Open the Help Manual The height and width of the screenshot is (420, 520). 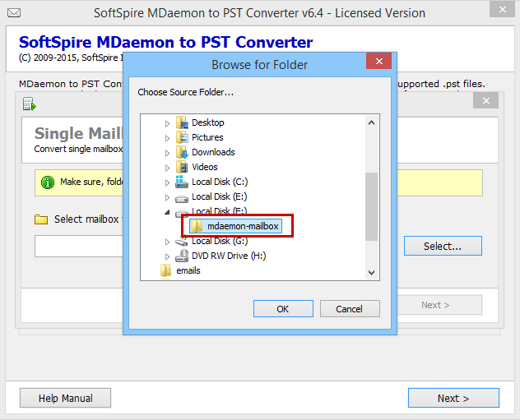point(65,398)
